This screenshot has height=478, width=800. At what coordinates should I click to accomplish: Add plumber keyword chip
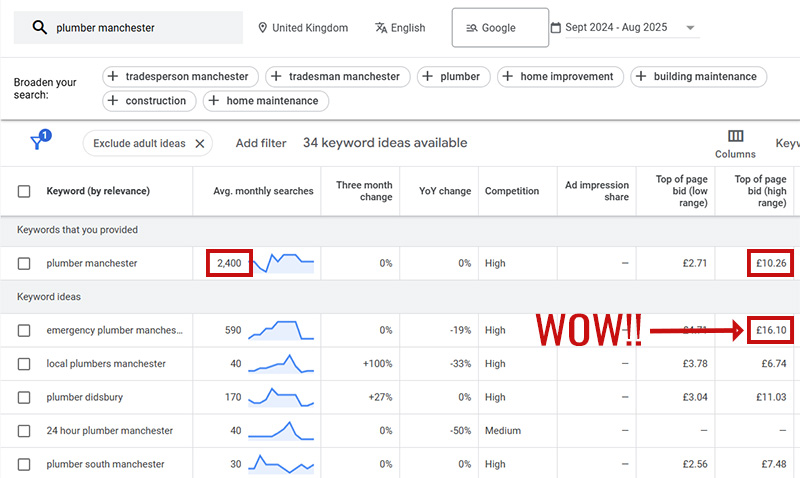pyautogui.click(x=454, y=77)
